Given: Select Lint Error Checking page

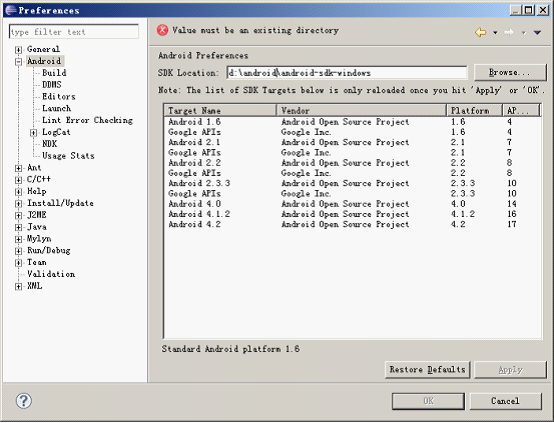Looking at the screenshot, I should click(87, 120).
